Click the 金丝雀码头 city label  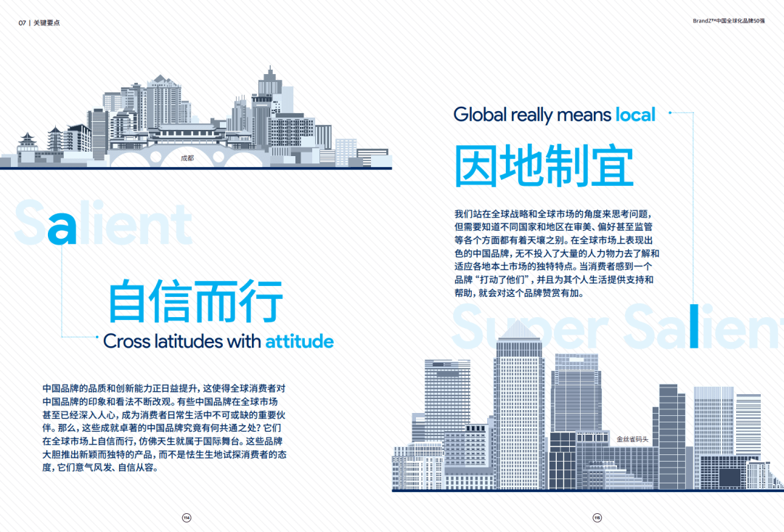pyautogui.click(x=633, y=439)
